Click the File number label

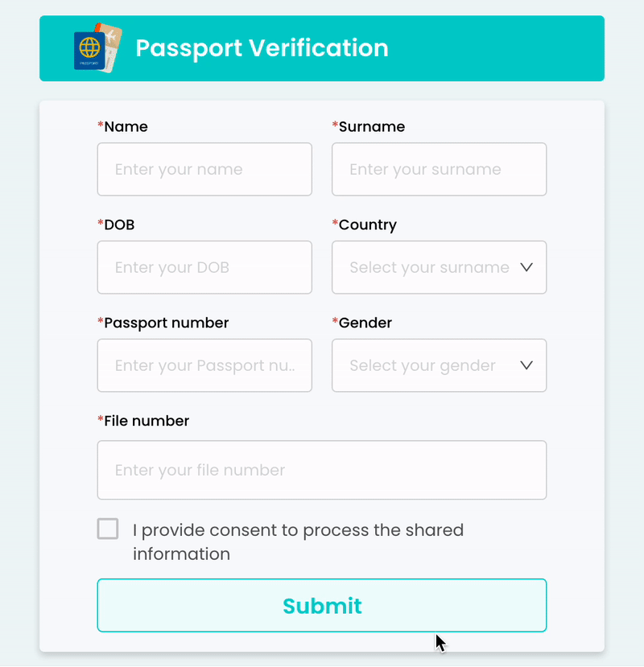[x=147, y=422]
